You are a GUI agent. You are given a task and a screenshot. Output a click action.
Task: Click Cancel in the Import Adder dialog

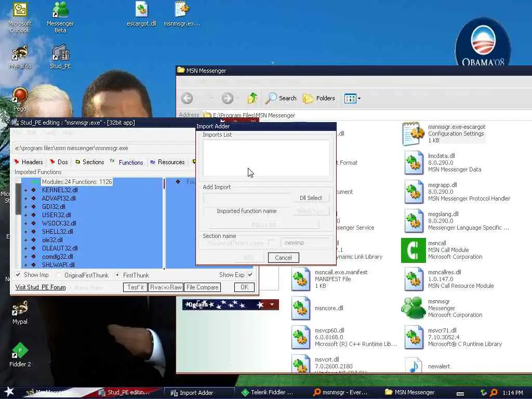[x=283, y=258]
